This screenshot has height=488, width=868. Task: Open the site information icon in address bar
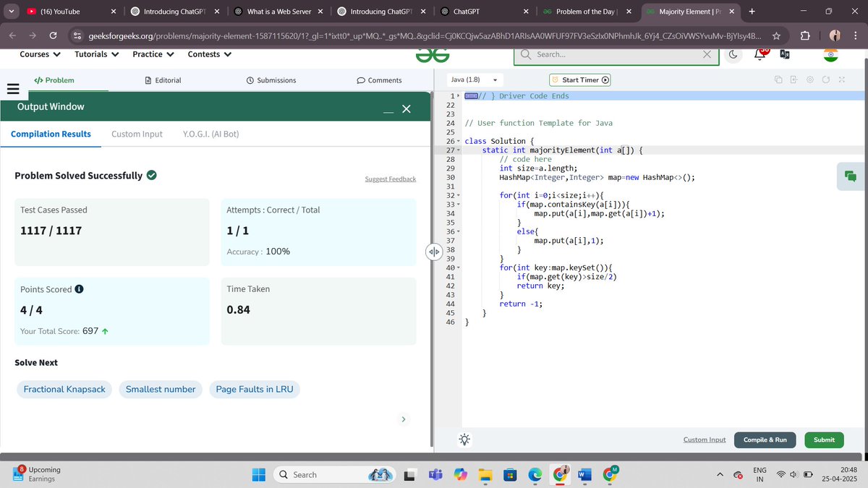(x=76, y=35)
